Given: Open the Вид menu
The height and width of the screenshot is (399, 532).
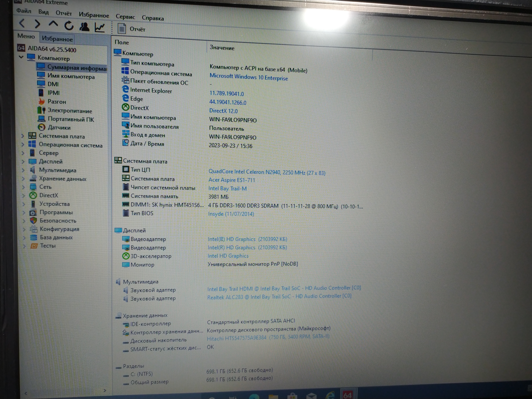Looking at the screenshot, I should 44,12.
